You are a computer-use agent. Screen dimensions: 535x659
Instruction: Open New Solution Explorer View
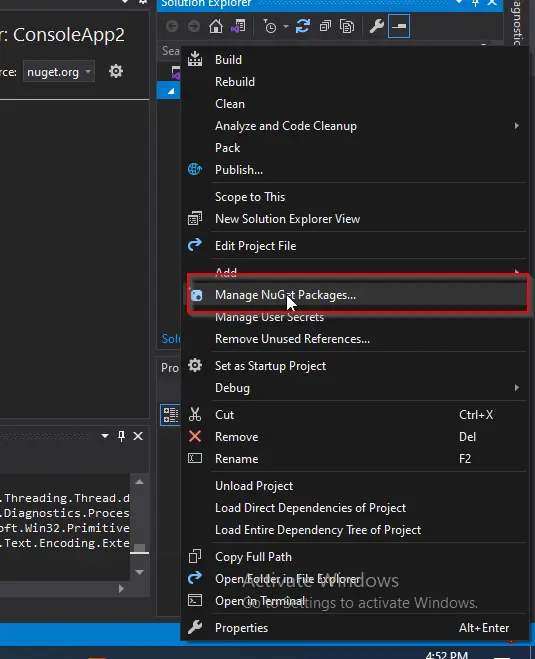(x=356, y=219)
